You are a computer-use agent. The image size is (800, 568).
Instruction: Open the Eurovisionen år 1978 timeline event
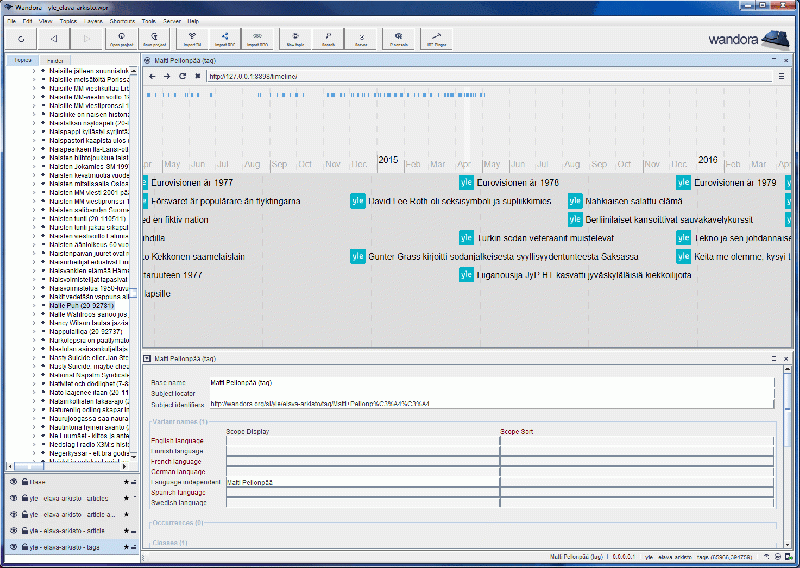coord(517,183)
